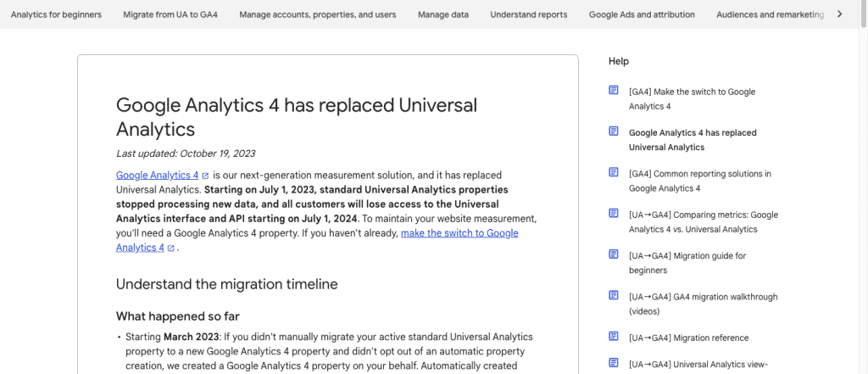Click the bold March 2023 text in bullet
This screenshot has height=374, width=868.
point(190,337)
